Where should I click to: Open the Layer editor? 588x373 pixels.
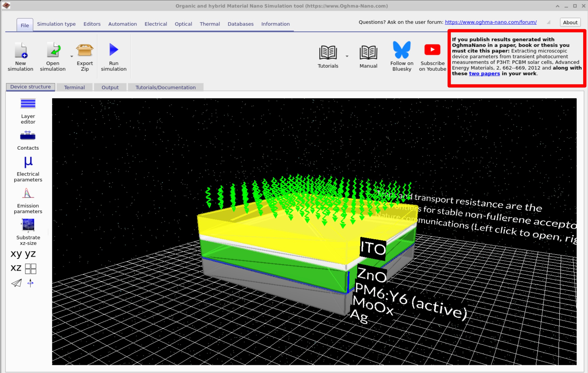coord(28,104)
